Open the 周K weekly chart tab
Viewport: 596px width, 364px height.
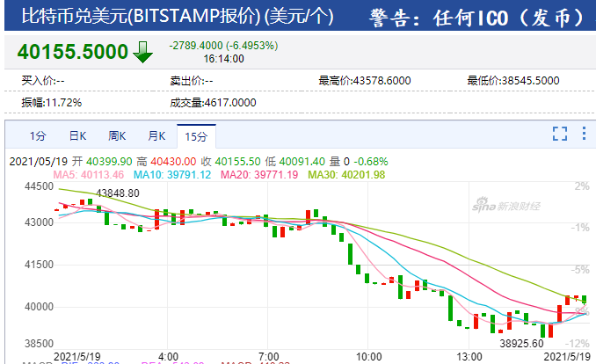point(117,135)
